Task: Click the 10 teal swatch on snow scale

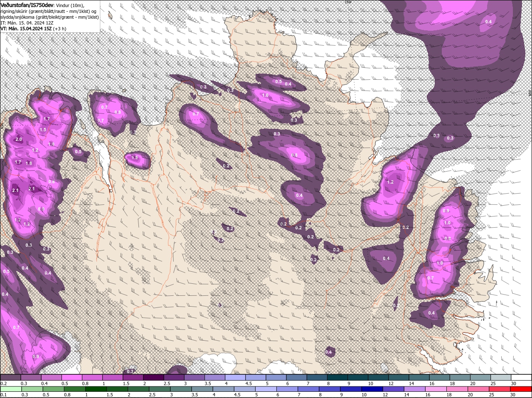Action: tap(378, 377)
